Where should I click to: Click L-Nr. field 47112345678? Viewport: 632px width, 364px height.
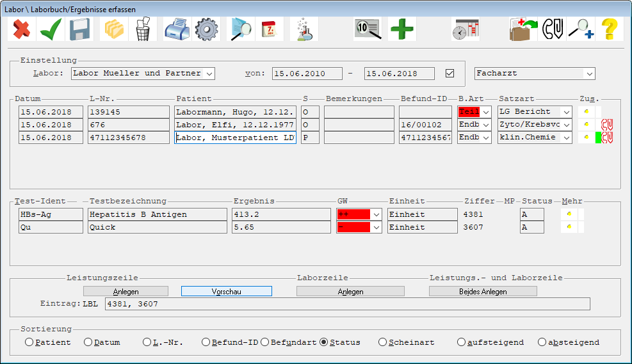click(x=129, y=138)
